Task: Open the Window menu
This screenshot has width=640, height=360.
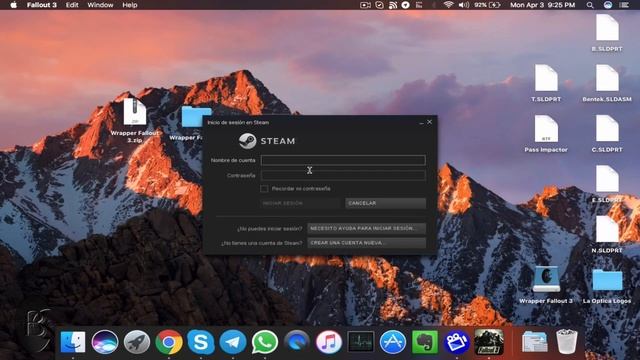Action: point(100,5)
